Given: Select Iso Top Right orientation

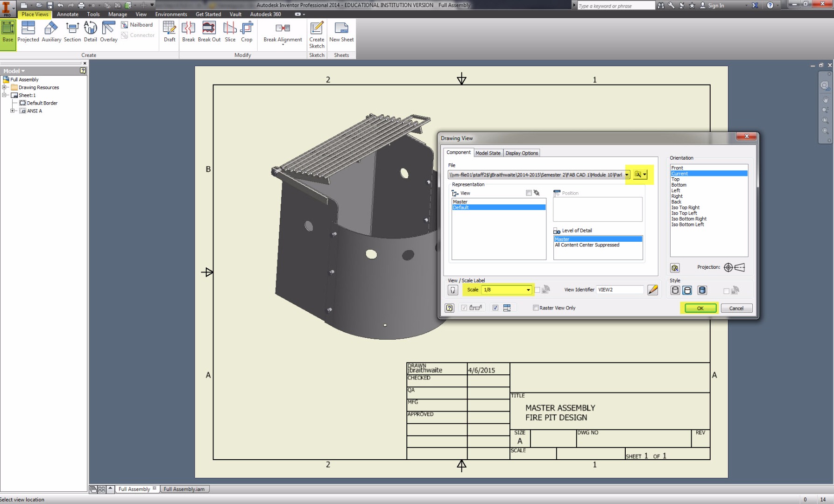Looking at the screenshot, I should pyautogui.click(x=685, y=208).
